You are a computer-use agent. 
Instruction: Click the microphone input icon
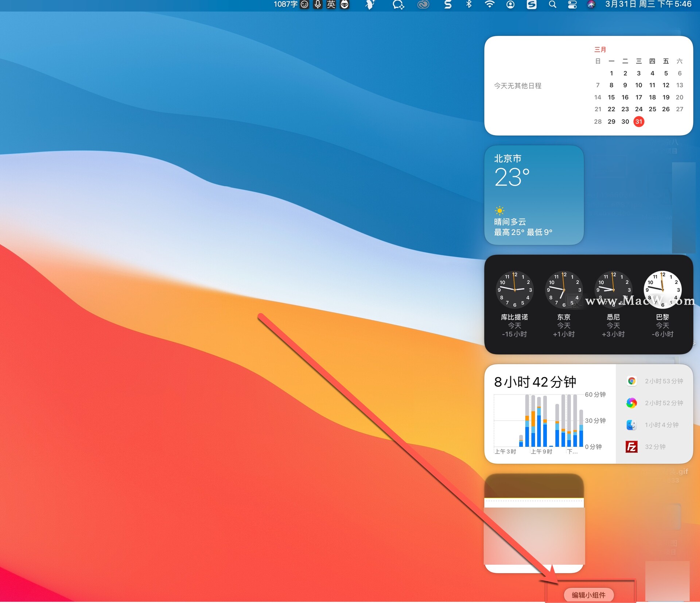(318, 4)
